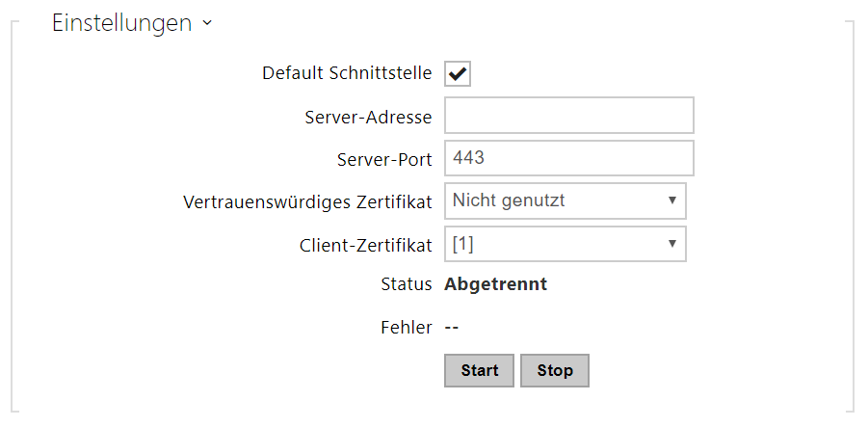Open the Client-Zertifikat dropdown
The height and width of the screenshot is (427, 868).
tap(564, 245)
